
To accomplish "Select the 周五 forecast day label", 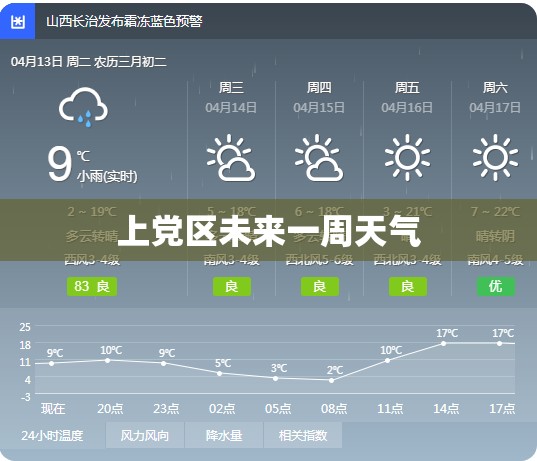I will tap(407, 88).
